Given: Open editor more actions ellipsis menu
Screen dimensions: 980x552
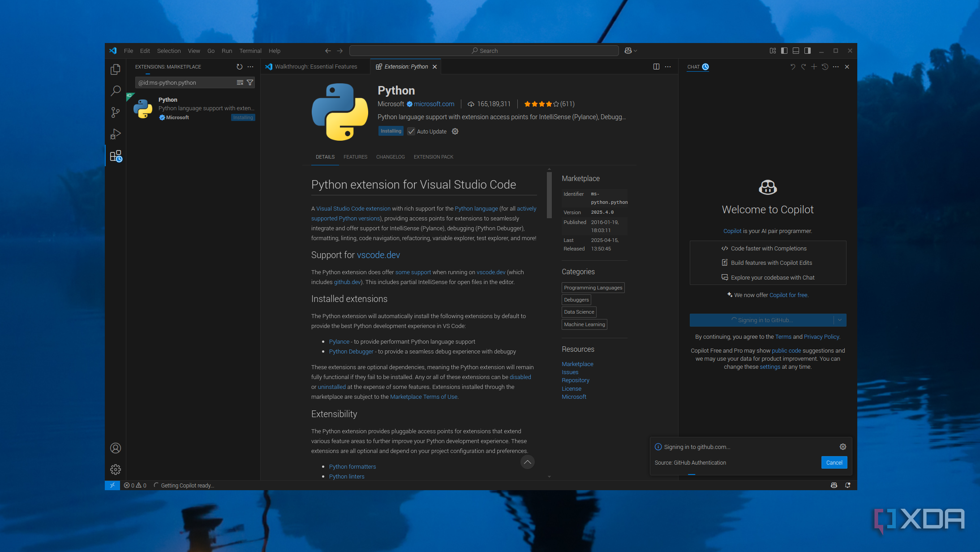Looking at the screenshot, I should pos(668,67).
